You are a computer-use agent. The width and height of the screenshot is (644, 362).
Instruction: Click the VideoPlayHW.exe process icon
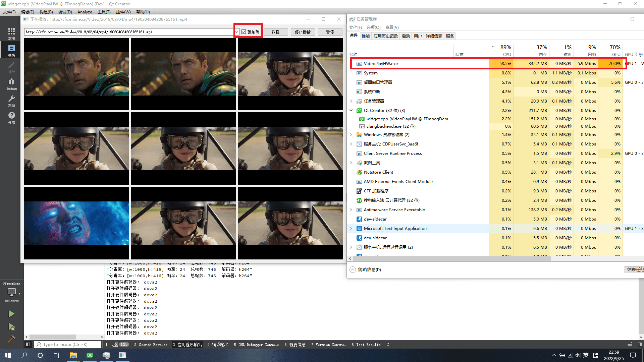[x=359, y=64]
